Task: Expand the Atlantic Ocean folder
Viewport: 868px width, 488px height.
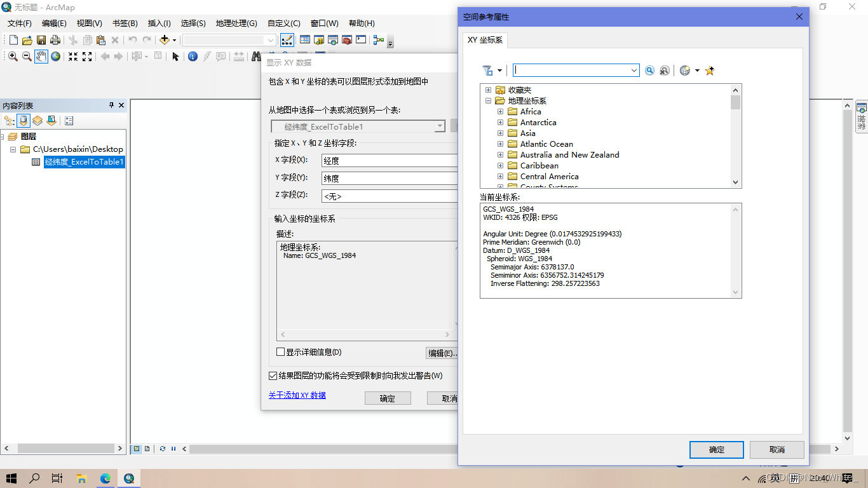Action: [x=500, y=144]
